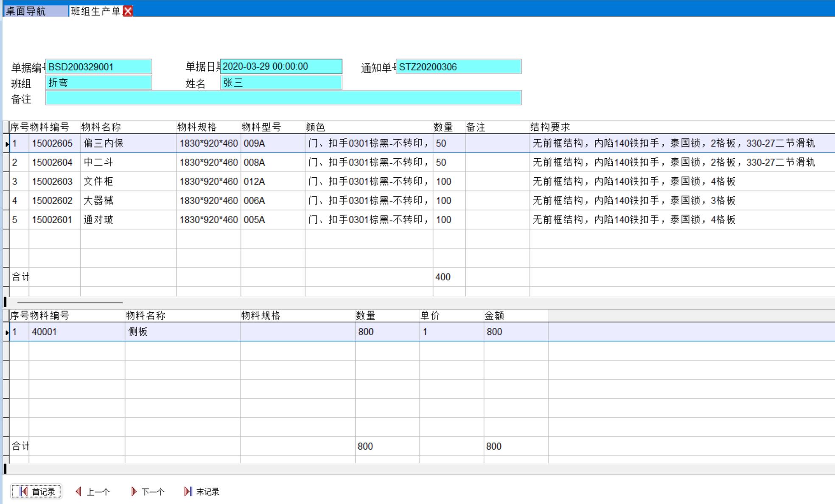835x504 pixels.
Task: Advance to next record using 下一个
Action: click(x=148, y=491)
